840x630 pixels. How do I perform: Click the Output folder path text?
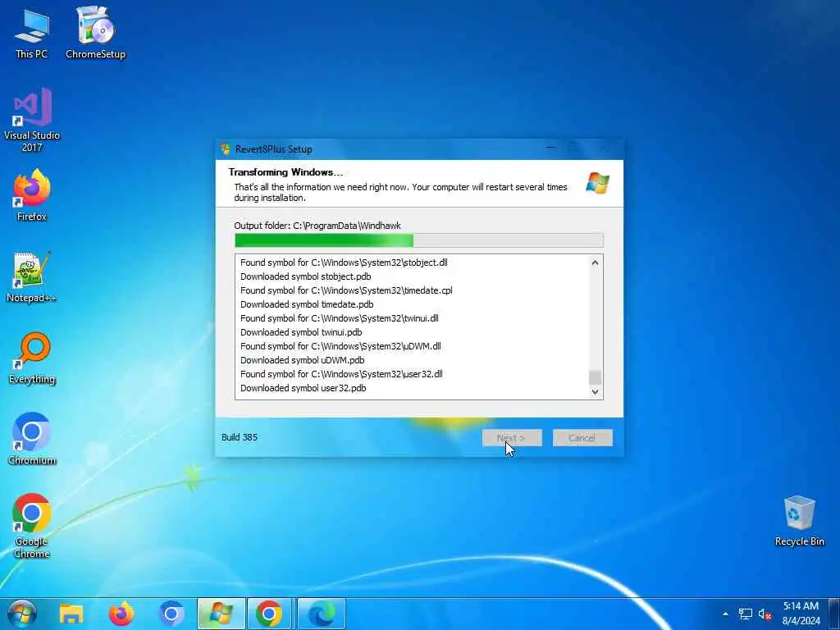pos(317,226)
